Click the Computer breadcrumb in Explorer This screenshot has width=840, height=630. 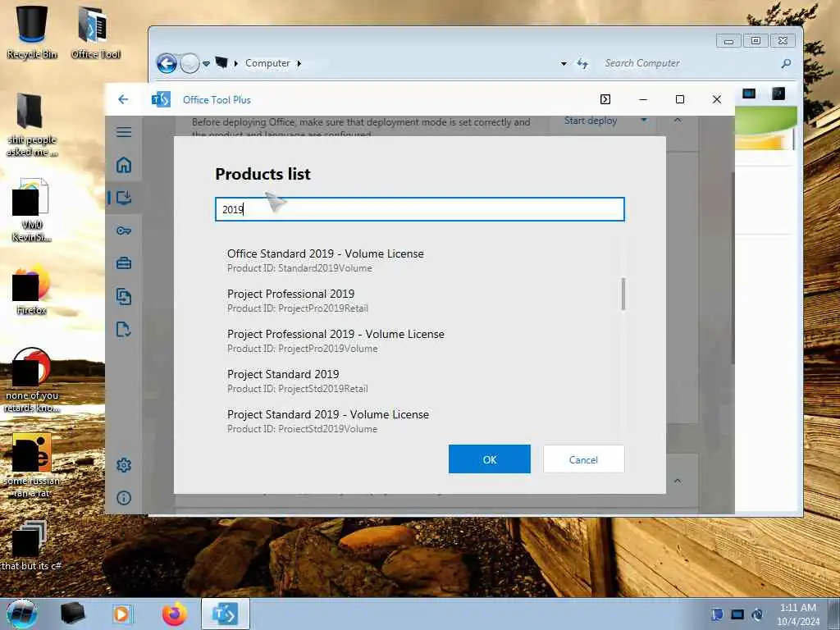pos(267,63)
